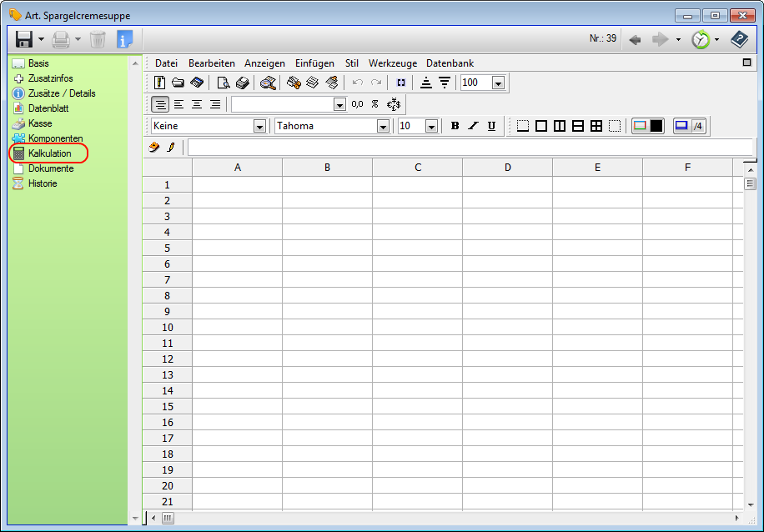Open the zoom level 100 dropdown
Screen dimensions: 764x532
click(x=498, y=83)
